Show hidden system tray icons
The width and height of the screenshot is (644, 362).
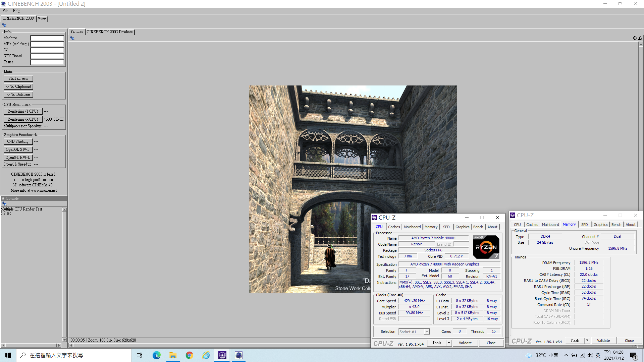tap(566, 355)
